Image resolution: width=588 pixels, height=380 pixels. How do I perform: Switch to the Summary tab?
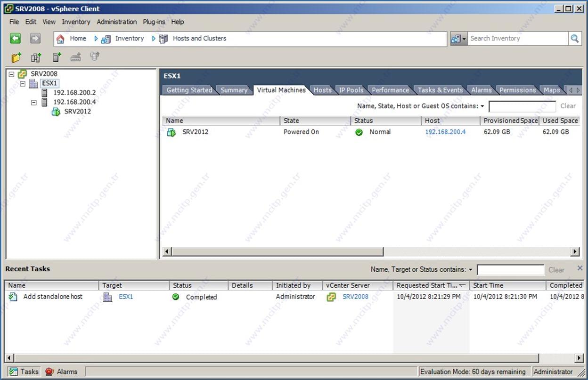(234, 90)
